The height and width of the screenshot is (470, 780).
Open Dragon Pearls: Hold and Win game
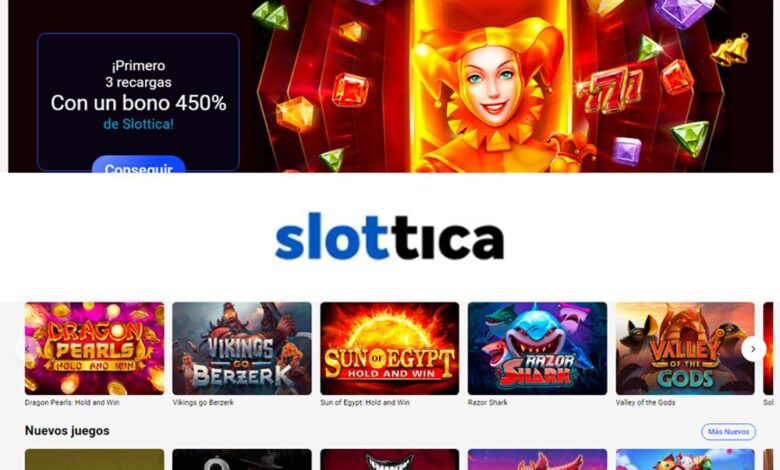pyautogui.click(x=95, y=348)
